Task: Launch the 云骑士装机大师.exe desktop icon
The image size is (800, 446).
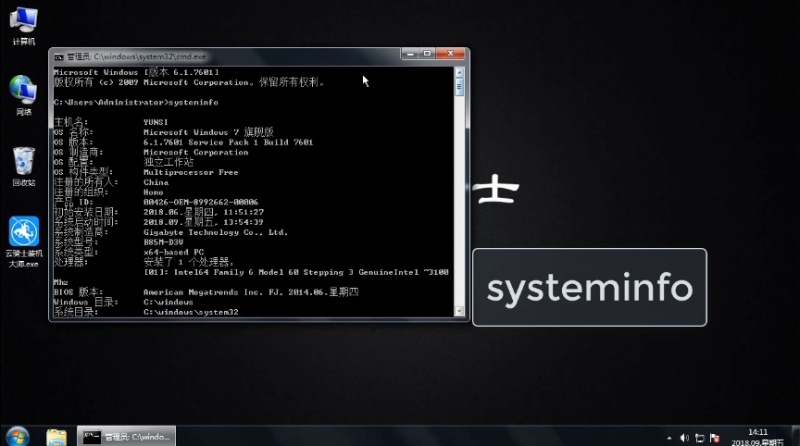Action: pos(23,242)
